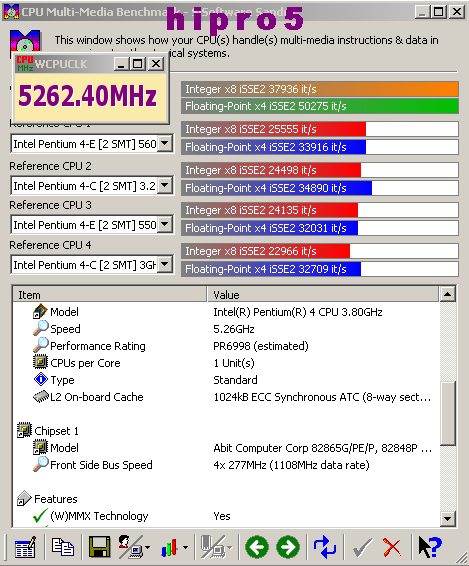Click the Item column header
Image resolution: width=469 pixels, height=566 pixels.
110,295
